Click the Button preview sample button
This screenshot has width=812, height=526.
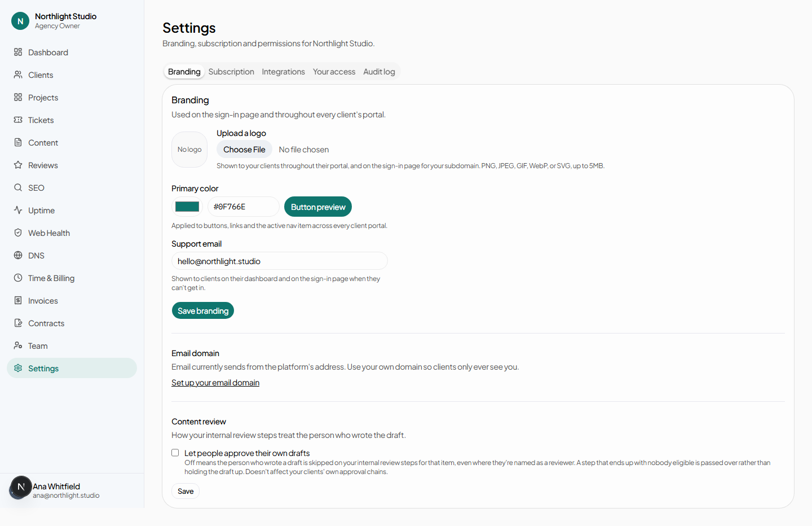pos(318,207)
